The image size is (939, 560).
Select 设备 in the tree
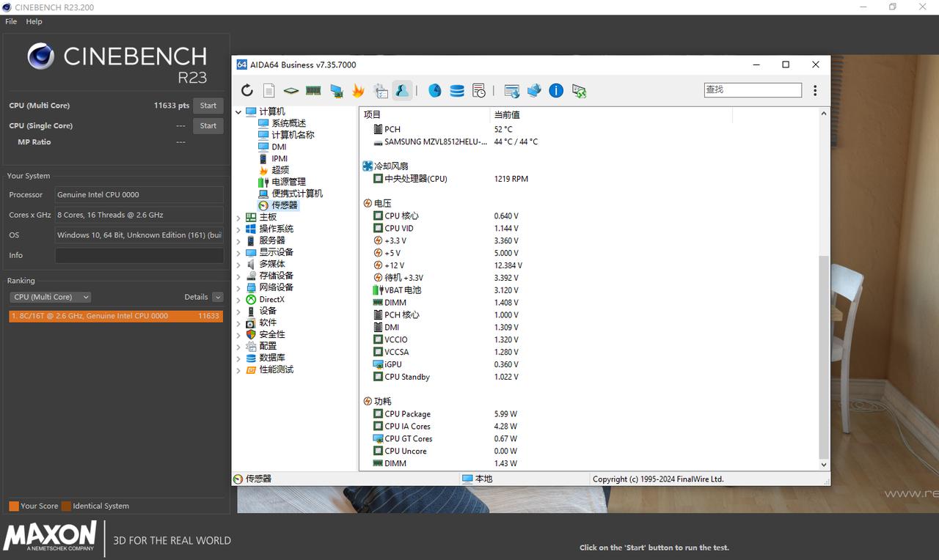point(268,311)
